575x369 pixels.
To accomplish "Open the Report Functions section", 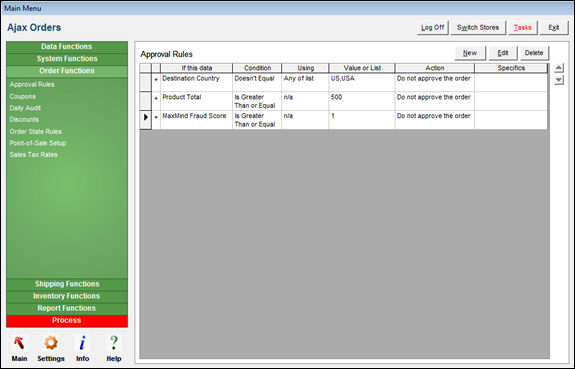I will pyautogui.click(x=67, y=308).
